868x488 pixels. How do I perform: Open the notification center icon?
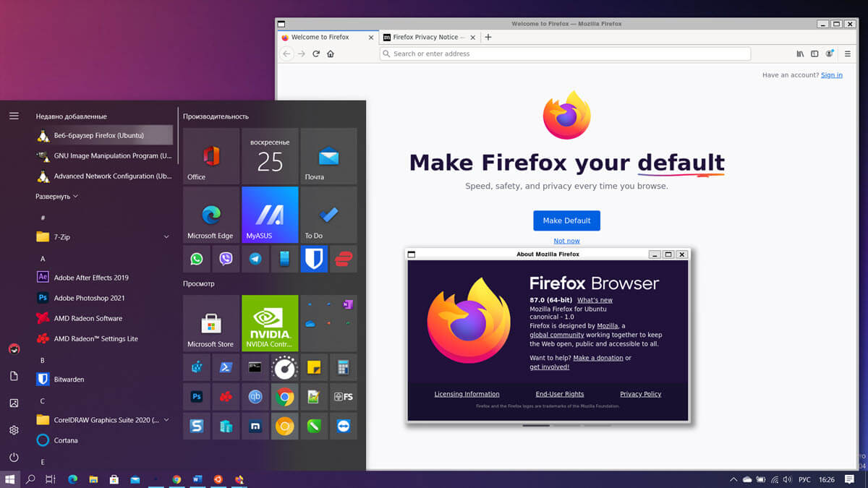point(849,479)
